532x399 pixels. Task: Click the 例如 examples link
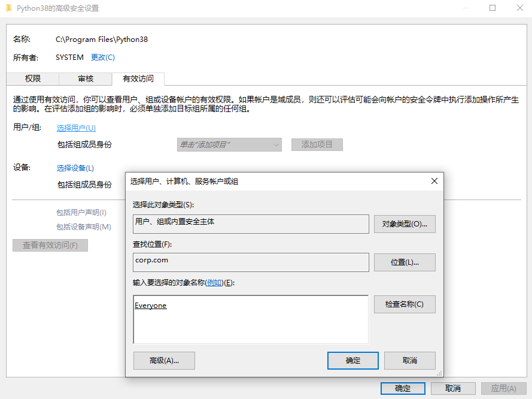[x=214, y=283]
